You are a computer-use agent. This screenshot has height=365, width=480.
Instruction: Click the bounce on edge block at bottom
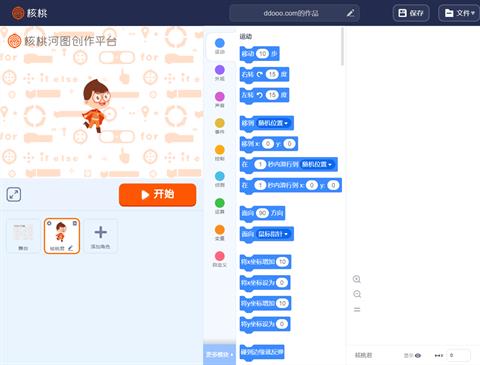pyautogui.click(x=262, y=352)
